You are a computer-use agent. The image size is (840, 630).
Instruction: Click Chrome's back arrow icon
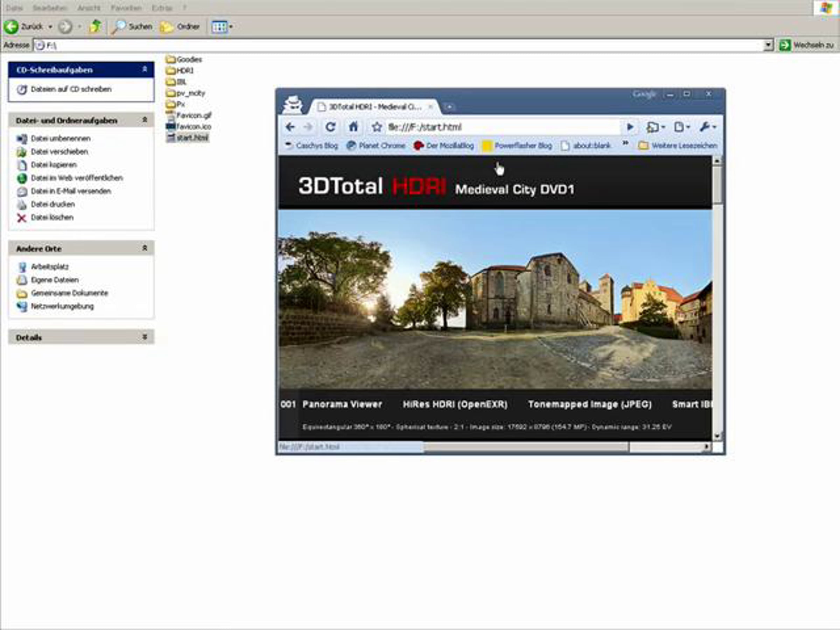coord(290,127)
